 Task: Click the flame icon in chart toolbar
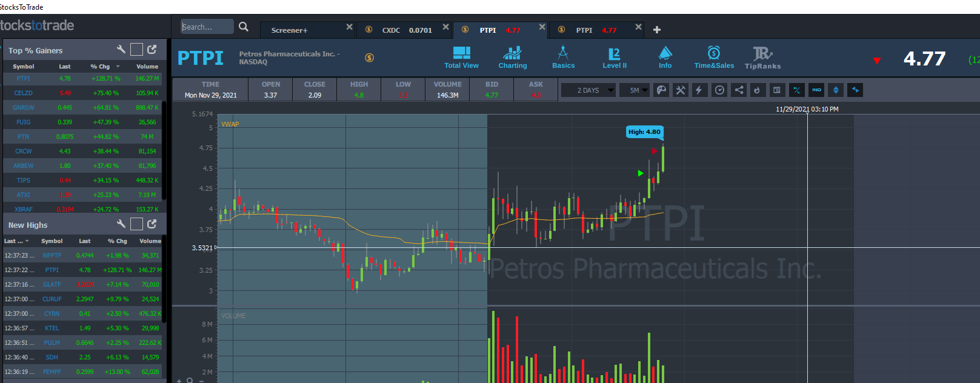tap(757, 90)
